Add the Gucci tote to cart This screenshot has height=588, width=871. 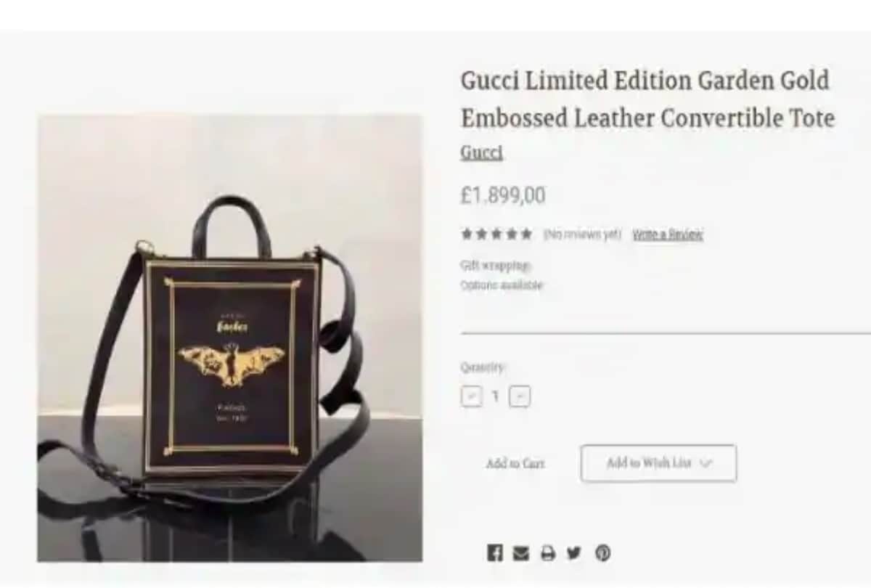[x=515, y=463]
